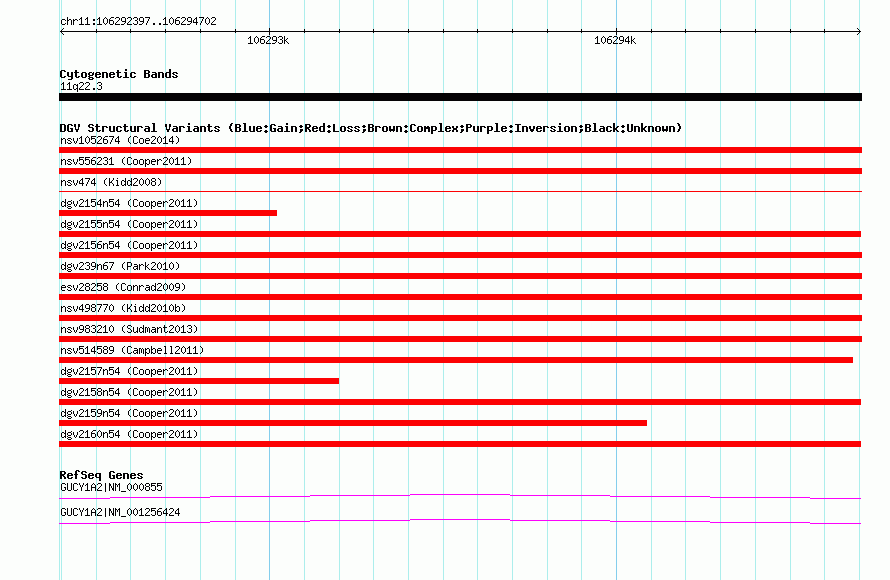Select the GUCY1A2|NM_000855 gene label

111,487
